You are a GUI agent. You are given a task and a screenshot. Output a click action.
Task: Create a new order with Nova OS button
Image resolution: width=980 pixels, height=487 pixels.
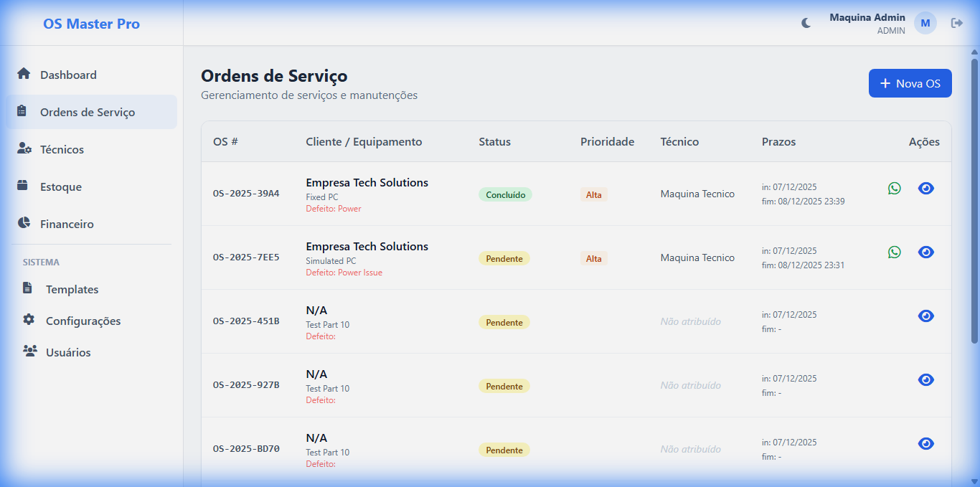(910, 83)
